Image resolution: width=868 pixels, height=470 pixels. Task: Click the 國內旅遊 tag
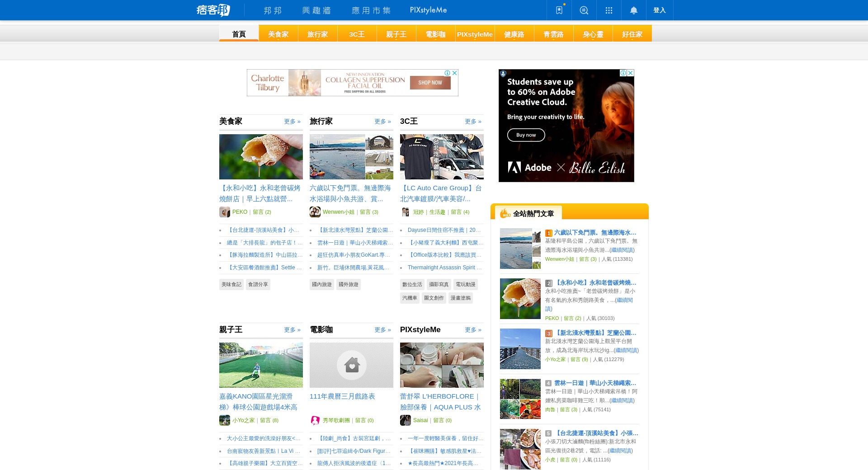pyautogui.click(x=322, y=284)
